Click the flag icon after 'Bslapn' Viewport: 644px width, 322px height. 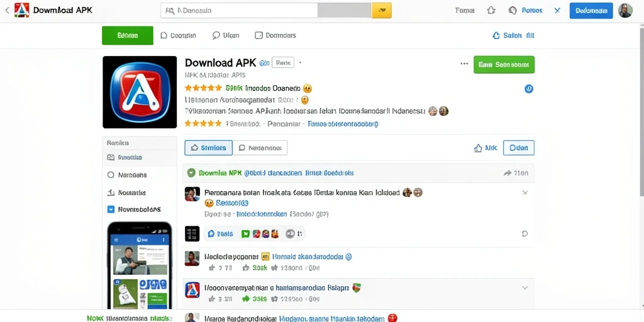tap(357, 288)
